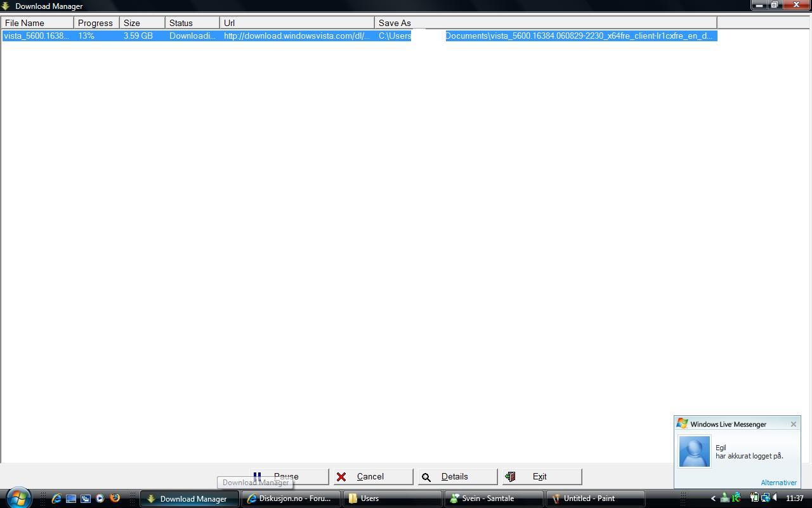This screenshot has height=508, width=812.
Task: Click the Documents\vista_5600 save path cell
Action: [579, 36]
